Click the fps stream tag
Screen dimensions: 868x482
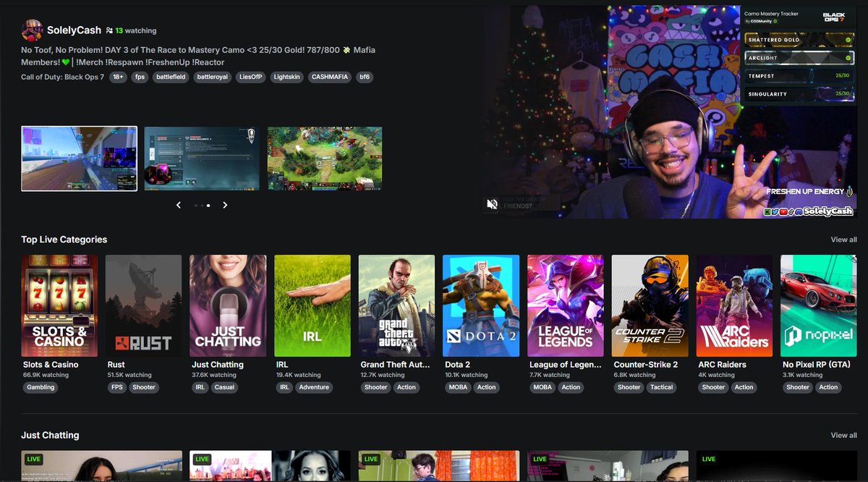(140, 77)
